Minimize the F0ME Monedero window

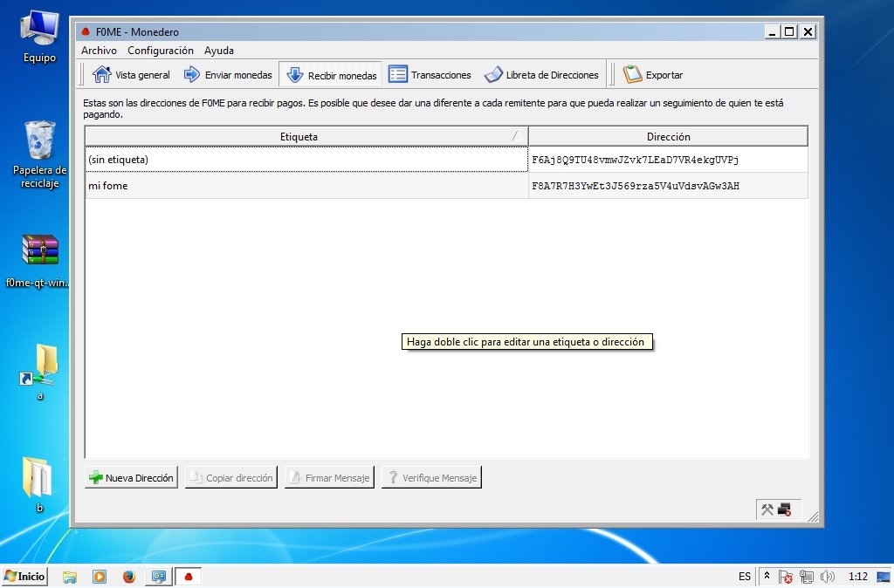pos(772,32)
